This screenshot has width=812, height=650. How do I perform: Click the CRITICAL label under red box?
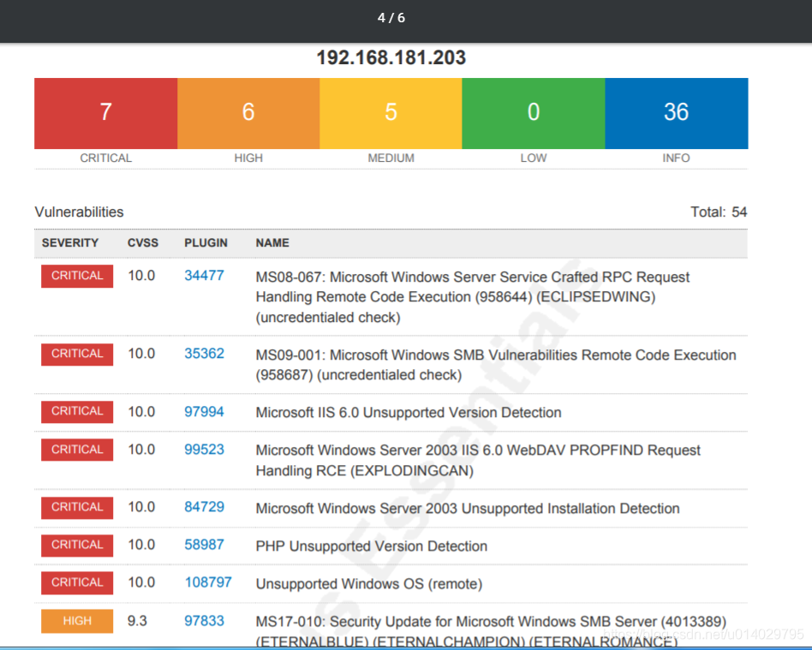[105, 158]
